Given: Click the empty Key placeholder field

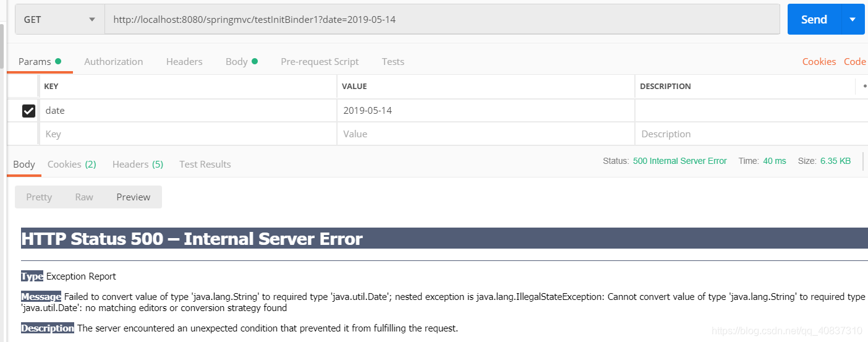Looking at the screenshot, I should coord(189,134).
